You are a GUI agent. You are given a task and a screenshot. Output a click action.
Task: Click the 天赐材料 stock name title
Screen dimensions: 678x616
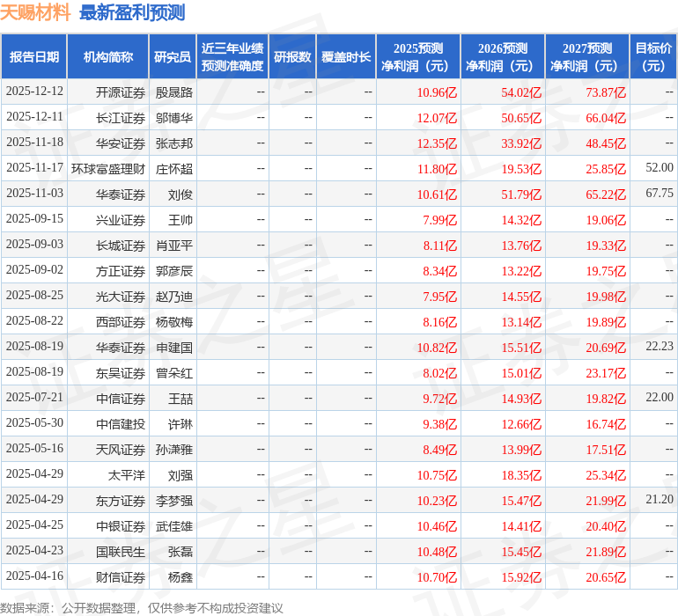(x=35, y=12)
